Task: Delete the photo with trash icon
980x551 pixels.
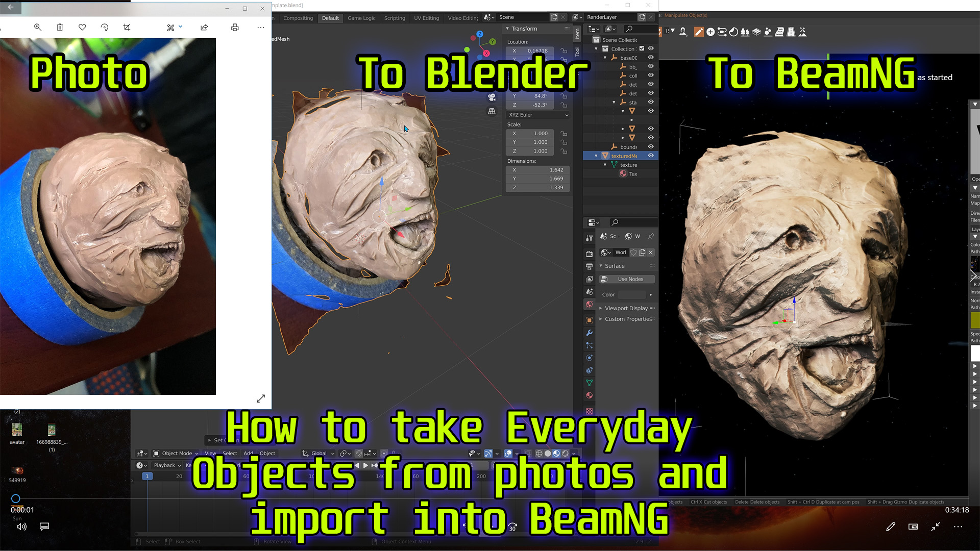Action: (x=60, y=27)
